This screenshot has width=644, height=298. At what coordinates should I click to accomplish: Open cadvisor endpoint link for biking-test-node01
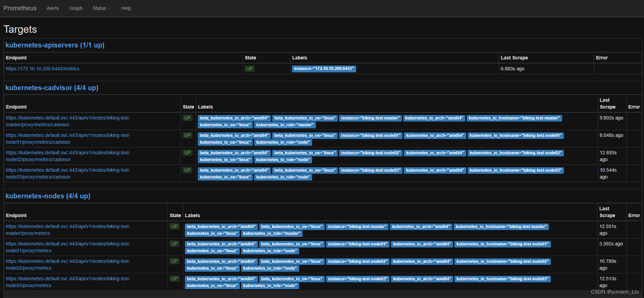point(68,139)
